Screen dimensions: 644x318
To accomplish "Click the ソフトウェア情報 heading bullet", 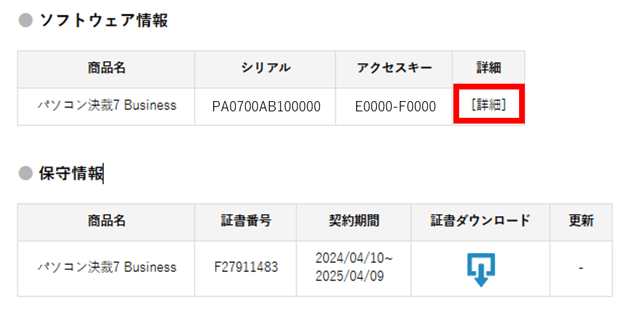I will (26, 21).
